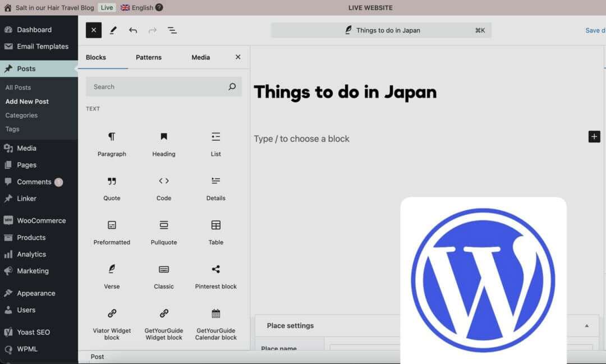Screen dimensions: 606x364
Task: Add a Quote block
Action: point(112,188)
